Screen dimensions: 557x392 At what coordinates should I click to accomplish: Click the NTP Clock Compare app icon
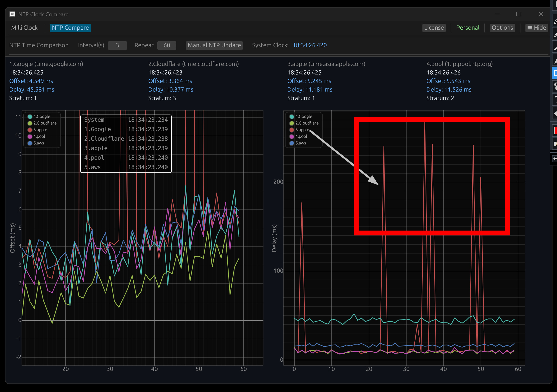(x=12, y=14)
